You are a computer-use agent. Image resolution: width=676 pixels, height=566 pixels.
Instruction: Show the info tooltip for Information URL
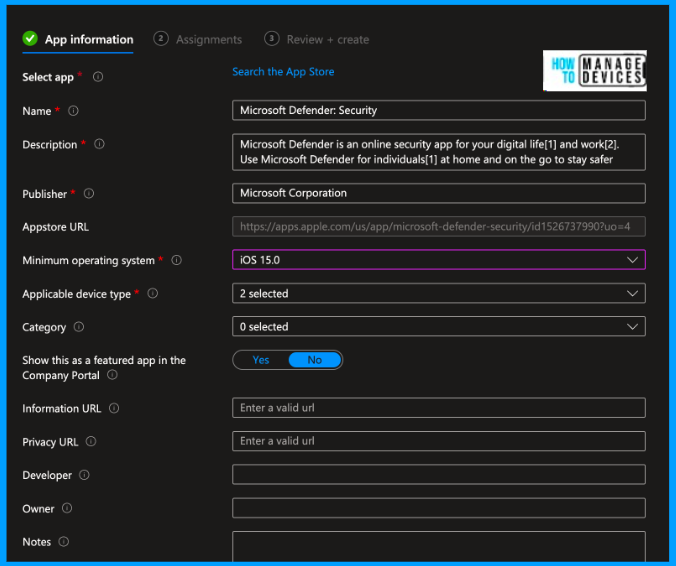(x=114, y=408)
